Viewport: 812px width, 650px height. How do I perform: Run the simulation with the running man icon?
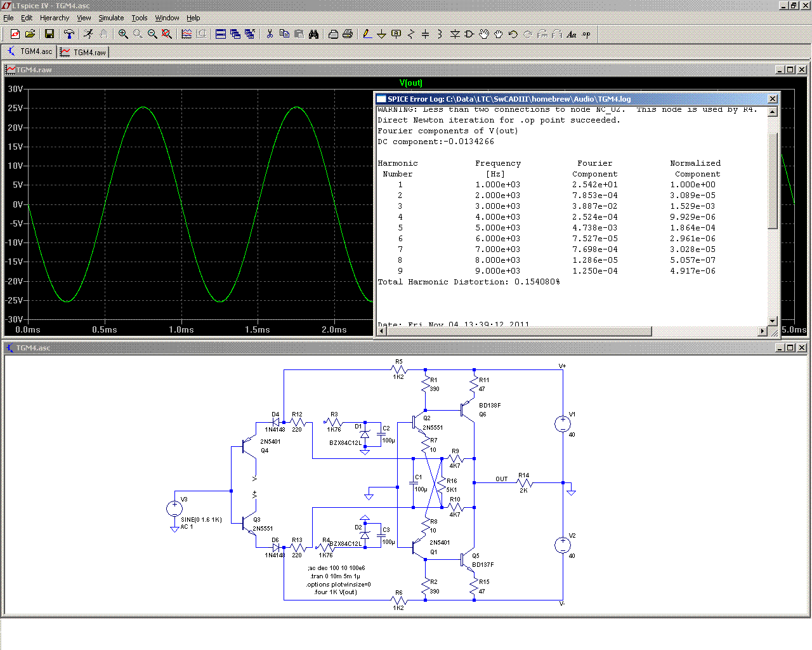click(x=88, y=34)
